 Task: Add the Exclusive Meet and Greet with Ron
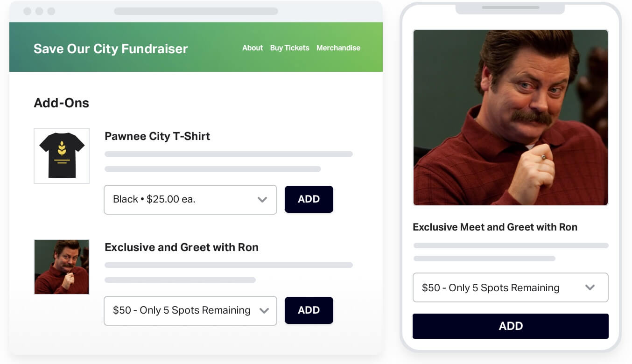(309, 310)
